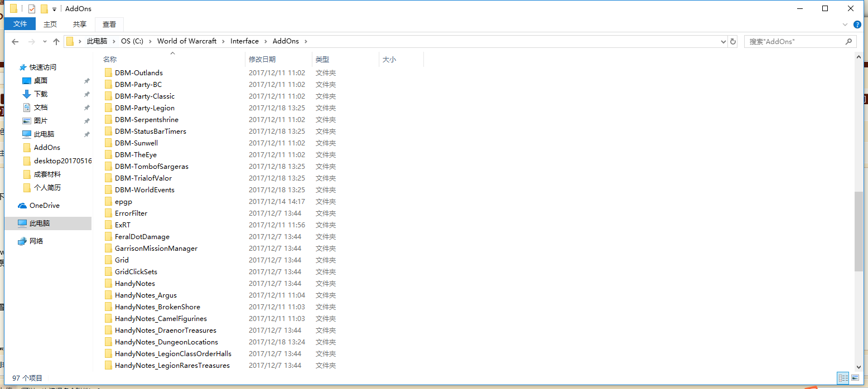The image size is (868, 389).
Task: Click the World of Warcraft breadcrumb segment
Action: 187,41
